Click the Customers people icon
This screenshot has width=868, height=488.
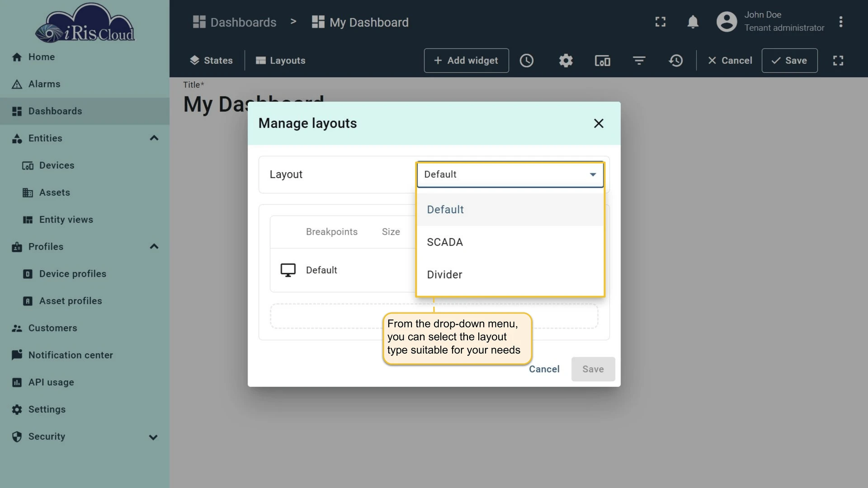pyautogui.click(x=17, y=328)
